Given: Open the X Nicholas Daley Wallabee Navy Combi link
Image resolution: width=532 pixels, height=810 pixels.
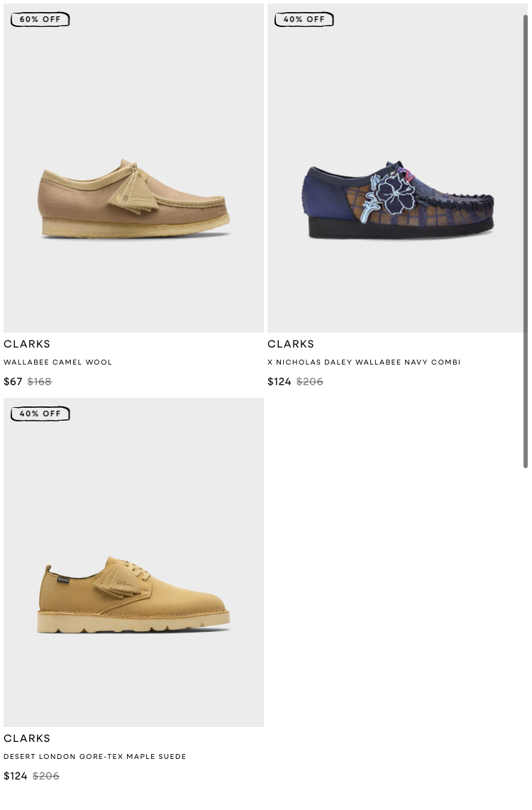Looking at the screenshot, I should click(x=364, y=362).
